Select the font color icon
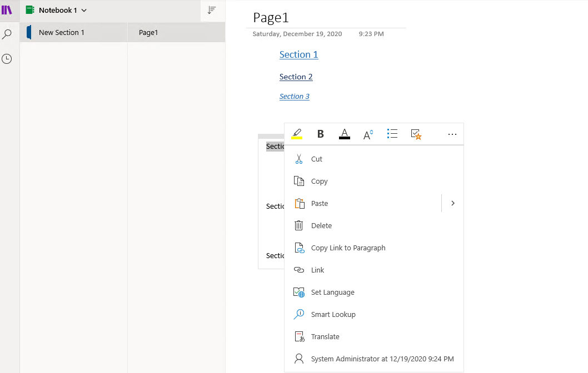 point(344,134)
